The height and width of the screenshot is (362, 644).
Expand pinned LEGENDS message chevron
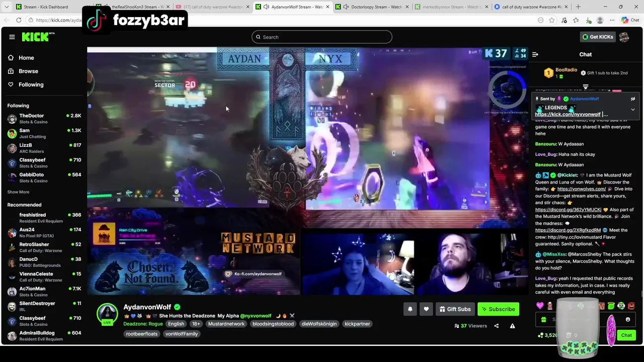(633, 109)
